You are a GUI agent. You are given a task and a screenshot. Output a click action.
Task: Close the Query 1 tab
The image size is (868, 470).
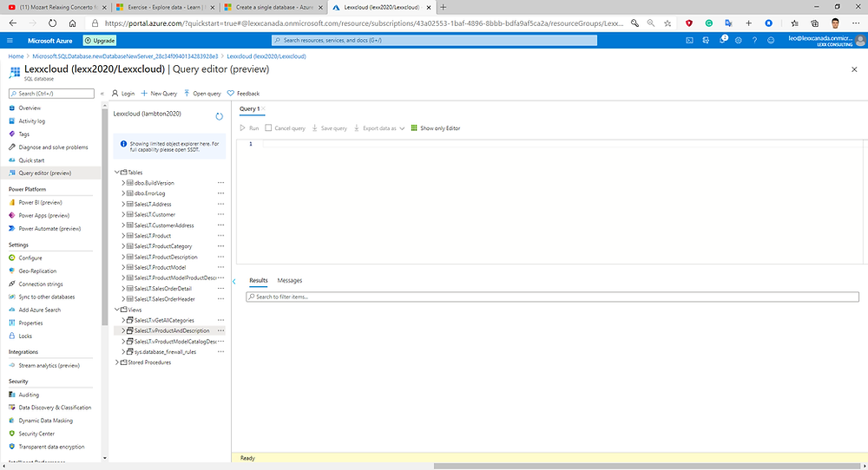click(x=264, y=108)
